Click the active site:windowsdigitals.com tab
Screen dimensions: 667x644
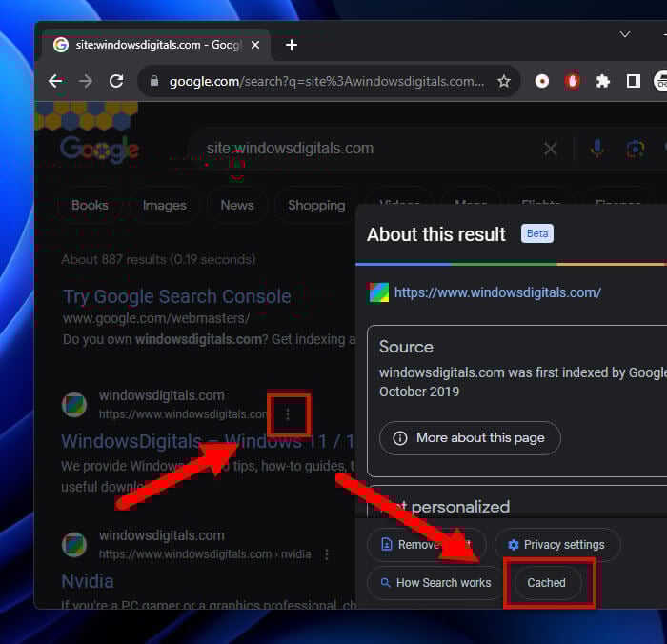(x=155, y=45)
